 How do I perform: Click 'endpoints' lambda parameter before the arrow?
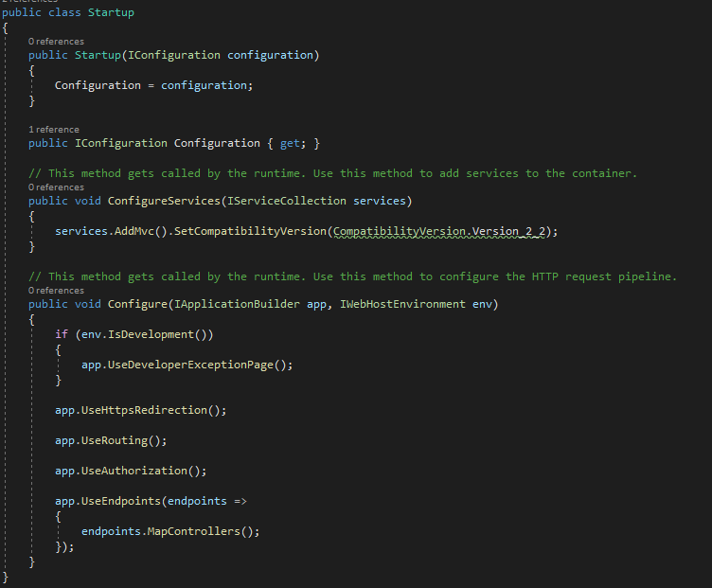point(197,501)
